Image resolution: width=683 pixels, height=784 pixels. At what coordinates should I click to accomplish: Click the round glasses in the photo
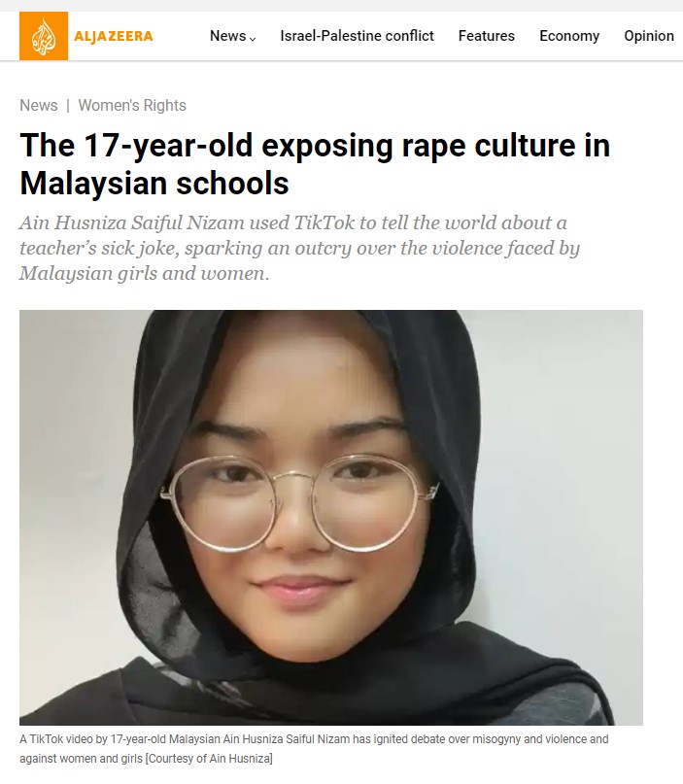[299, 502]
